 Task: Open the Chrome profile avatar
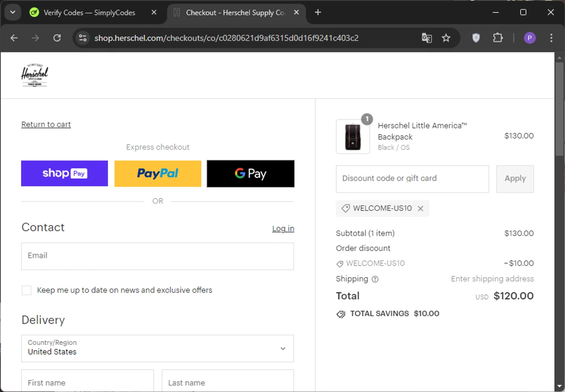(x=530, y=38)
